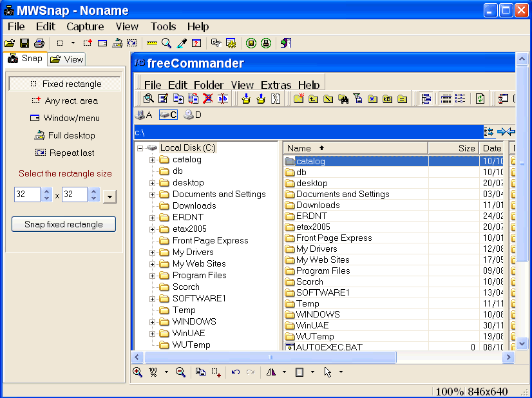Open the View menu of MWSnap
Viewport: 532px width, 398px height.
click(x=127, y=26)
